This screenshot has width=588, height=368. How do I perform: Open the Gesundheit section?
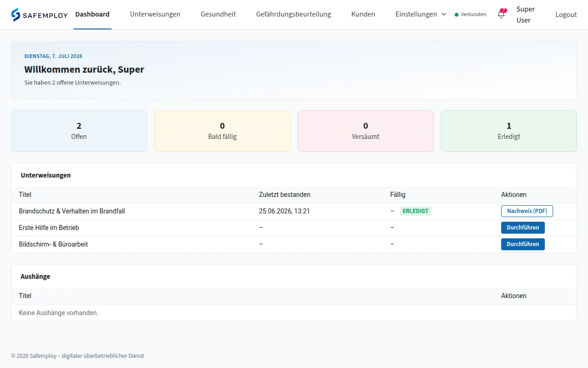(x=218, y=14)
